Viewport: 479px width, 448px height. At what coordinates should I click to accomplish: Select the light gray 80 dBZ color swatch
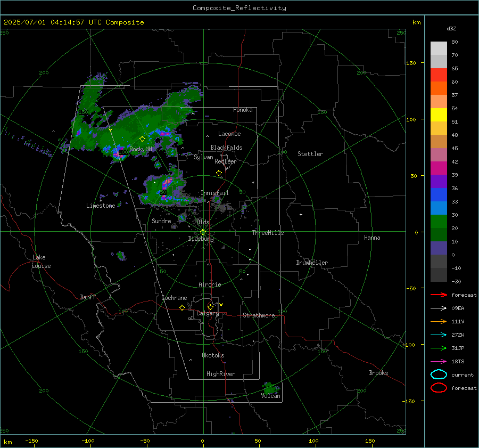pos(439,48)
